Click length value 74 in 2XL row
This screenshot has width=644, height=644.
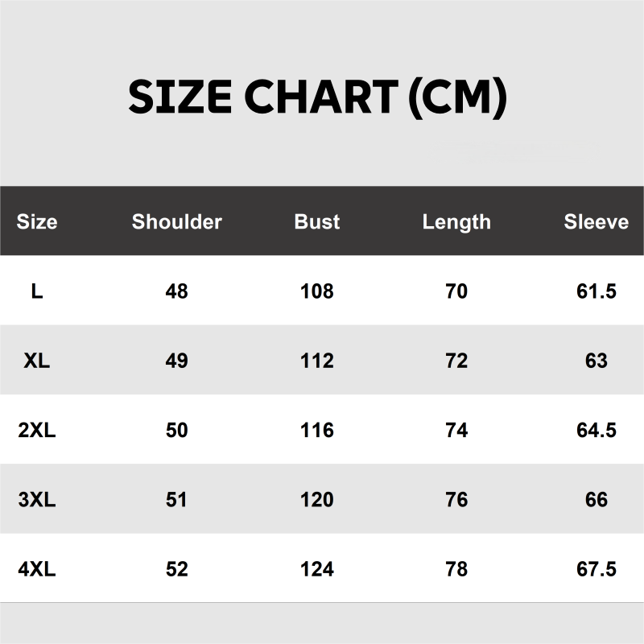pyautogui.click(x=456, y=430)
